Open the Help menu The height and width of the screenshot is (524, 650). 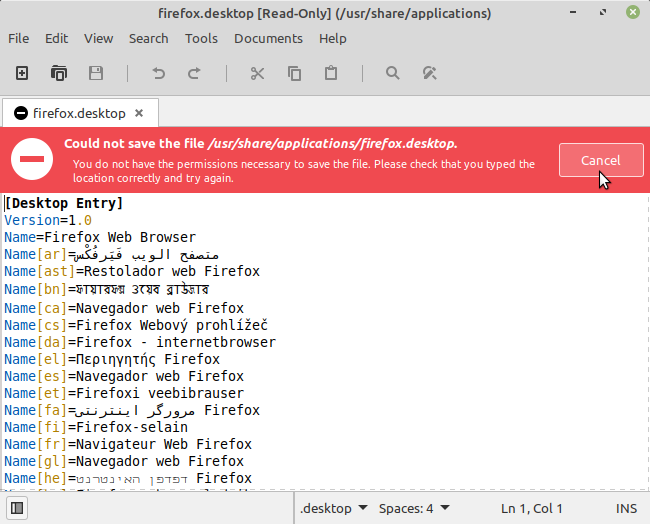(333, 39)
